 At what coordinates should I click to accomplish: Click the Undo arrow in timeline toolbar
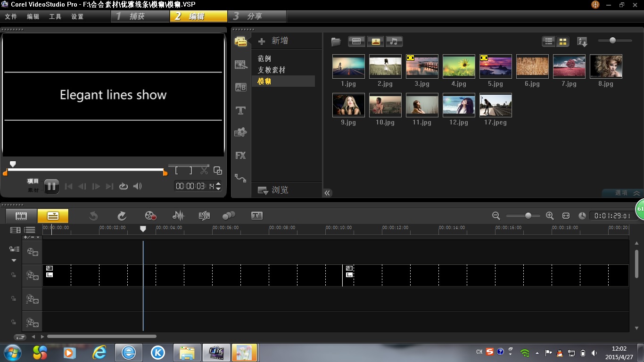click(x=93, y=216)
